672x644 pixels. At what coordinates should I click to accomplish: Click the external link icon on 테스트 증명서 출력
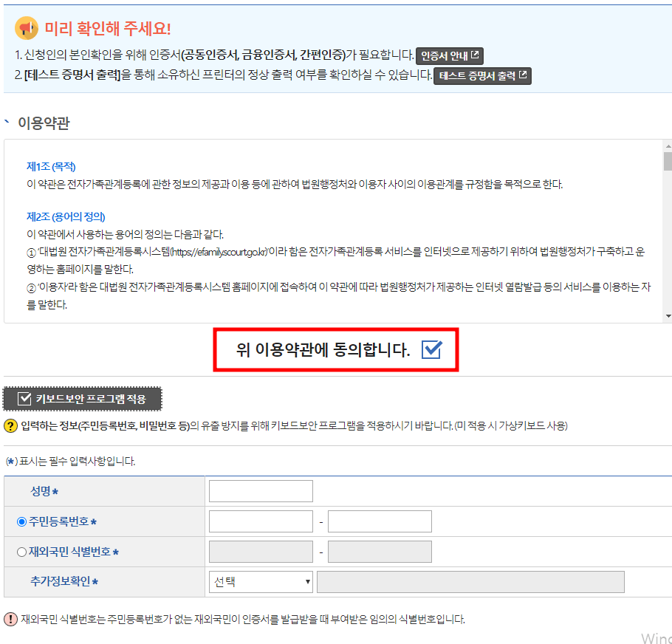[524, 75]
